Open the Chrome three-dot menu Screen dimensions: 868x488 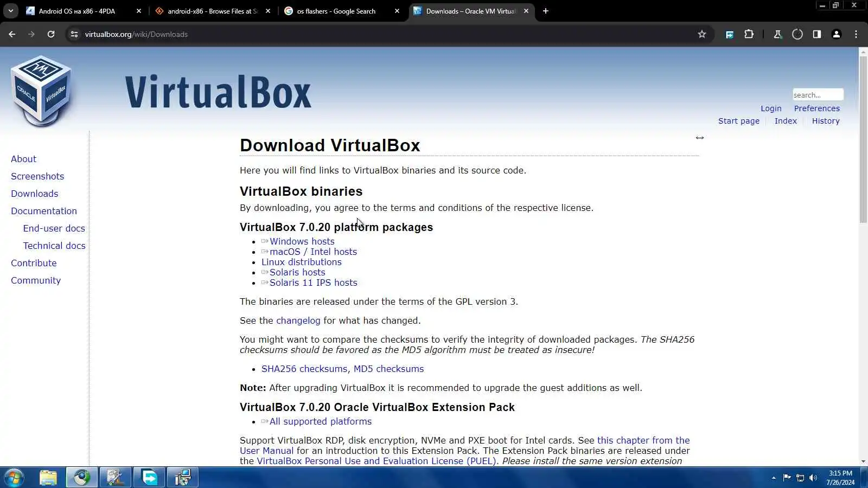(x=856, y=34)
